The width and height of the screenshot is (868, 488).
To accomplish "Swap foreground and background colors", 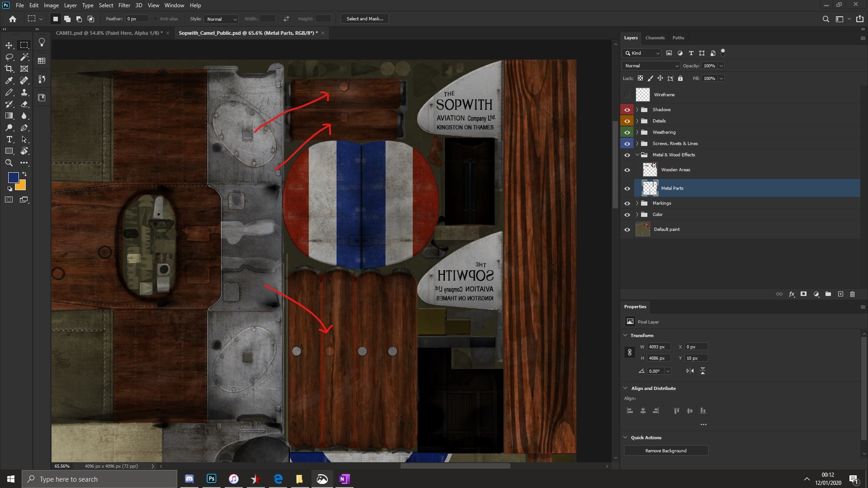I will [24, 174].
